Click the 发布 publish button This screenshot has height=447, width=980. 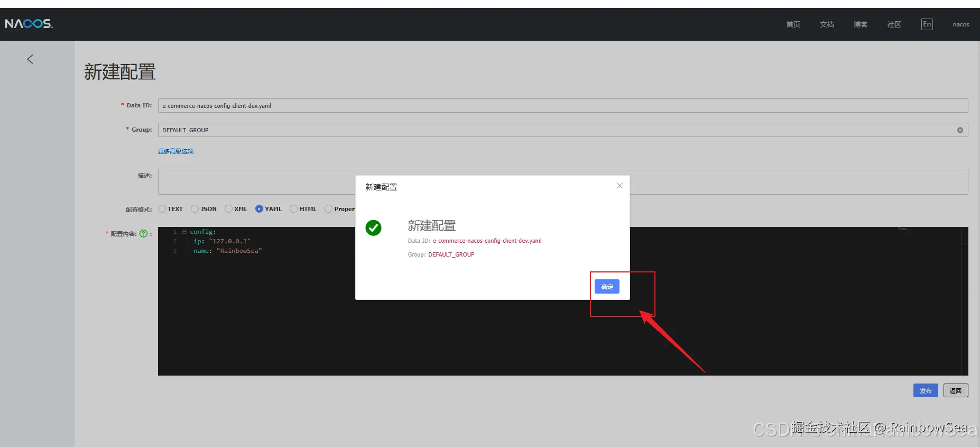click(926, 391)
